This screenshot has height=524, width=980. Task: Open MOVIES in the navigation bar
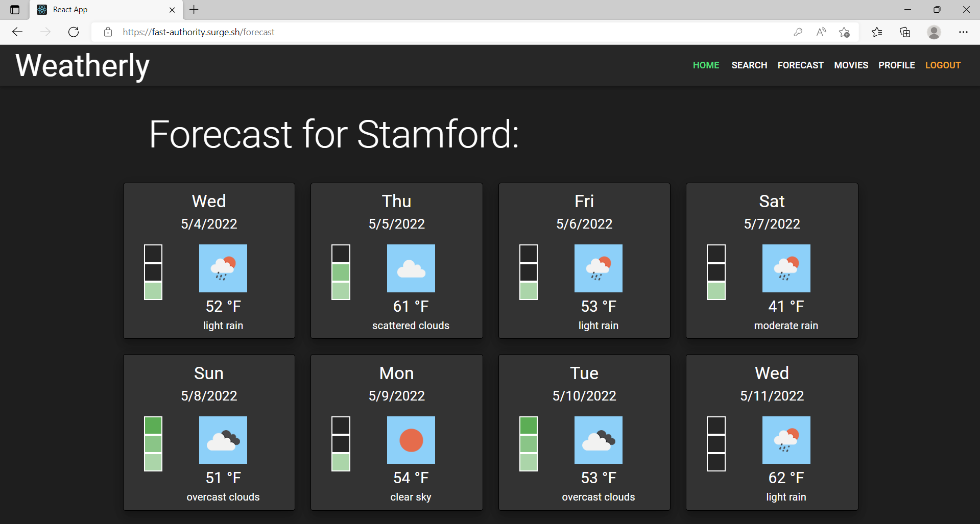(851, 65)
